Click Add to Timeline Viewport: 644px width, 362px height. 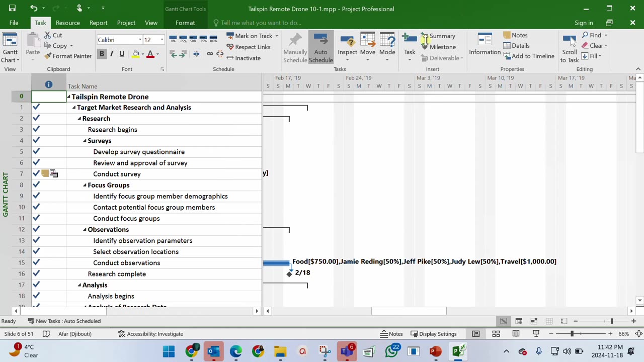click(529, 56)
